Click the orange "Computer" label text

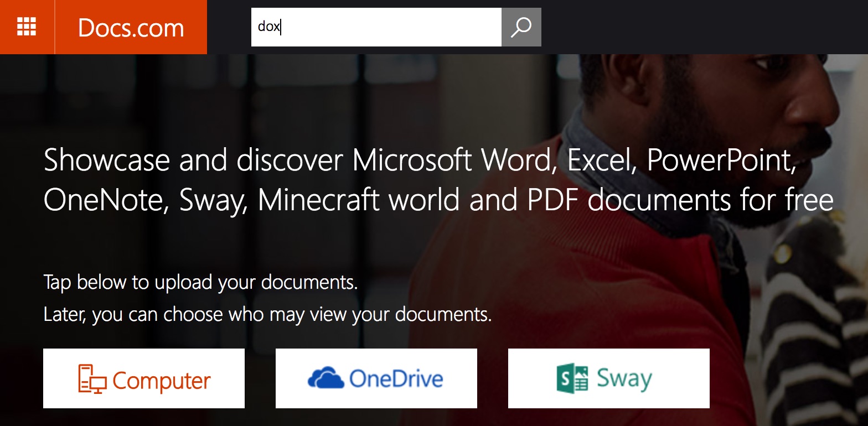pos(162,381)
